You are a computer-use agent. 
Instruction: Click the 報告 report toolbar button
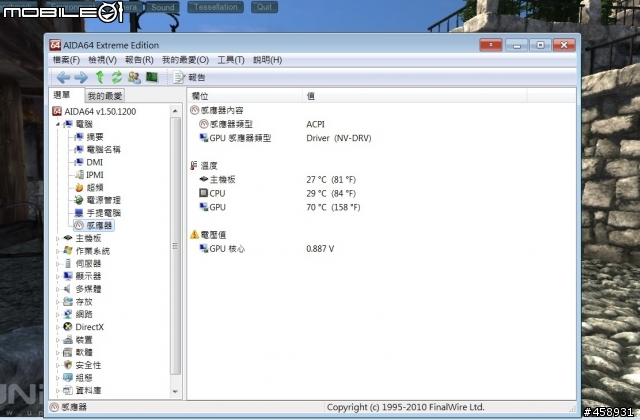coord(189,77)
